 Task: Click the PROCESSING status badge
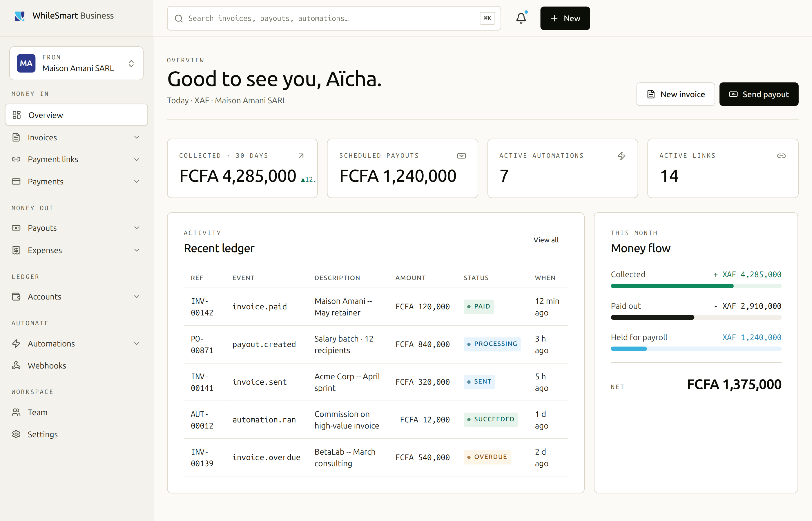pyautogui.click(x=492, y=344)
